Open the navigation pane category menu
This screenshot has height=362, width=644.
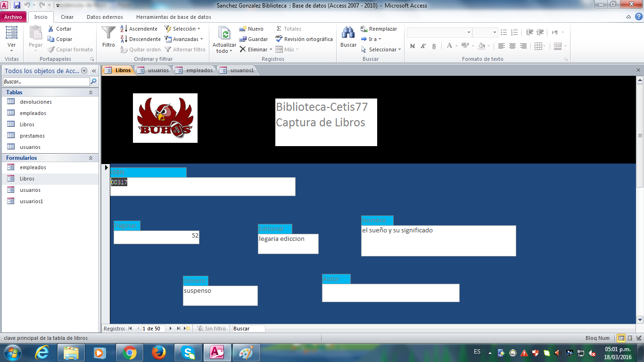84,71
